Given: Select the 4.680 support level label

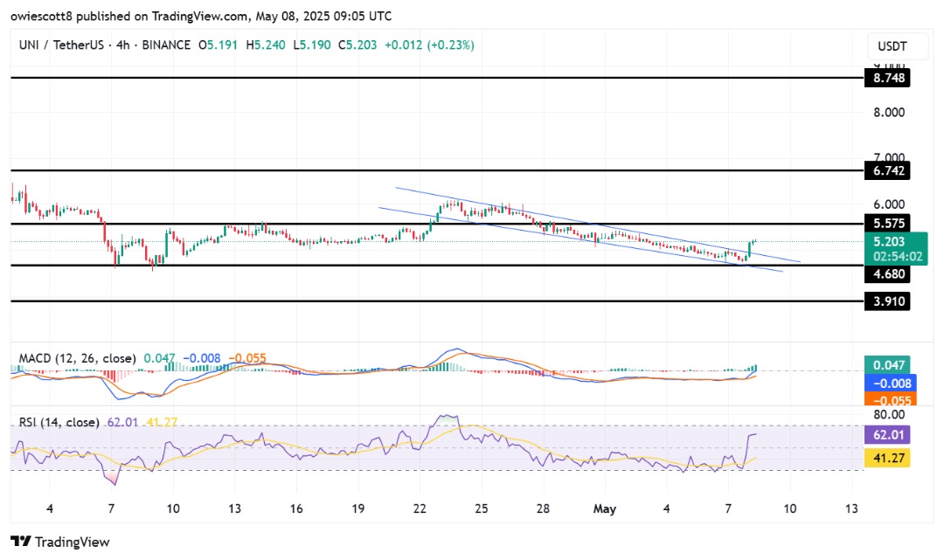Looking at the screenshot, I should pos(886,274).
